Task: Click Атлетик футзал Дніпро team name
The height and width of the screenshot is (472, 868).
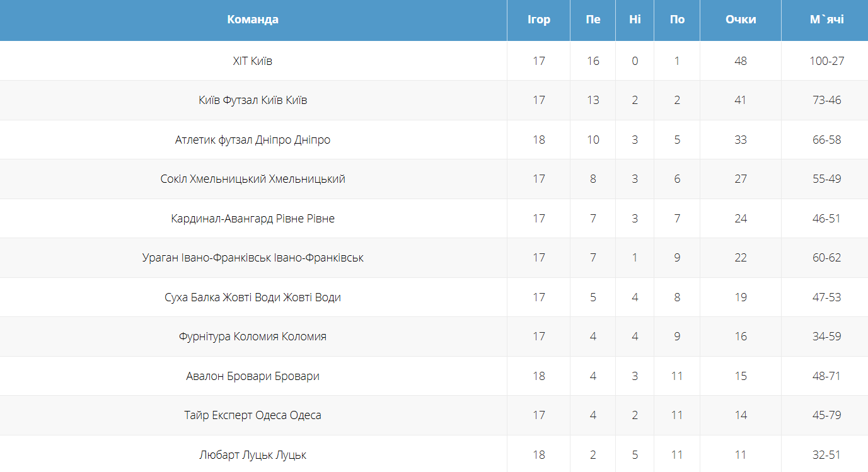Action: pyautogui.click(x=253, y=140)
